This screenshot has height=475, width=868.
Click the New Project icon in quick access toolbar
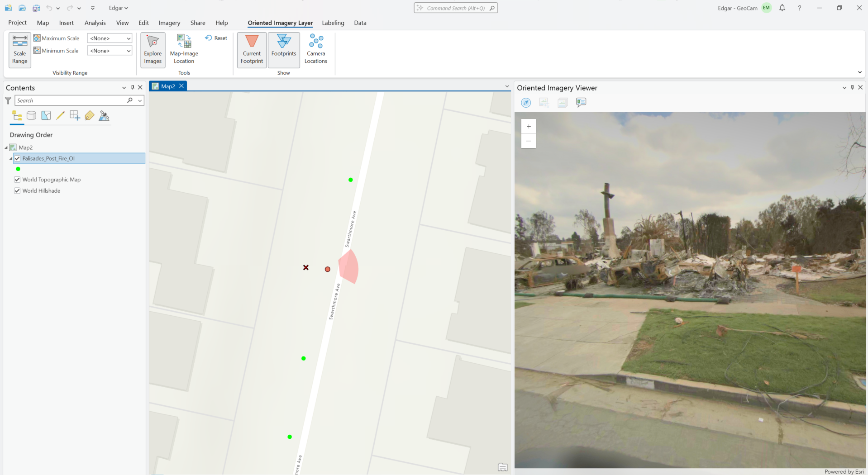[8, 8]
